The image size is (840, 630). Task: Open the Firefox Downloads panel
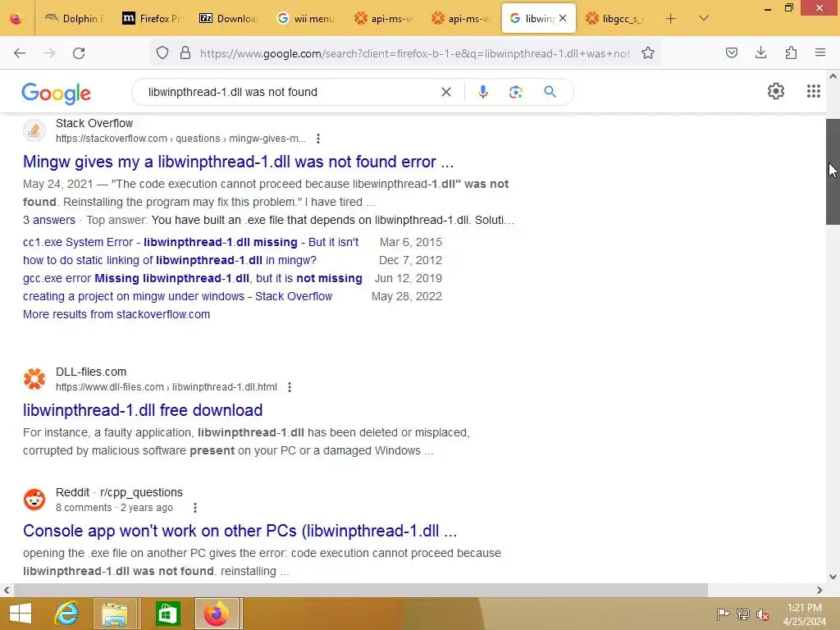[x=760, y=52]
